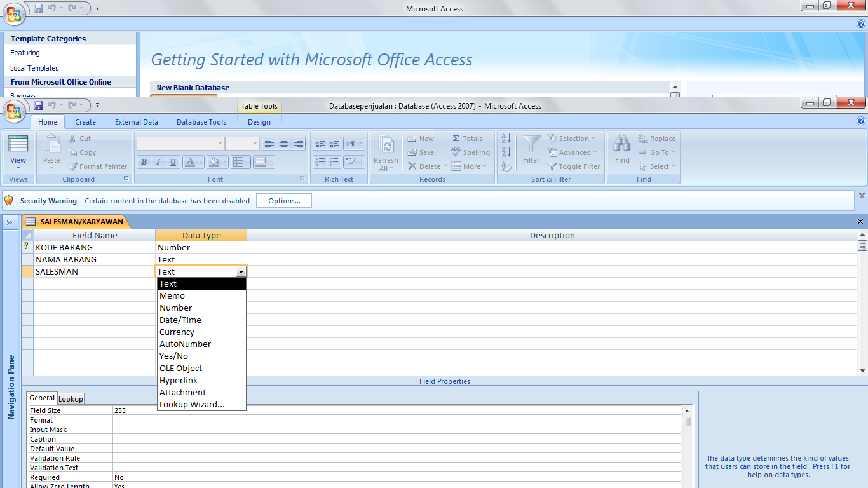
Task: Click the Increase Indent icon
Action: click(335, 144)
